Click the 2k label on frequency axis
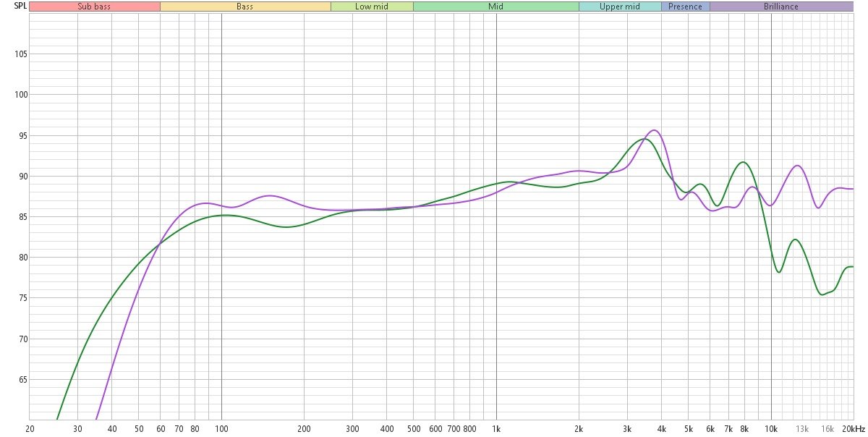 [x=579, y=428]
